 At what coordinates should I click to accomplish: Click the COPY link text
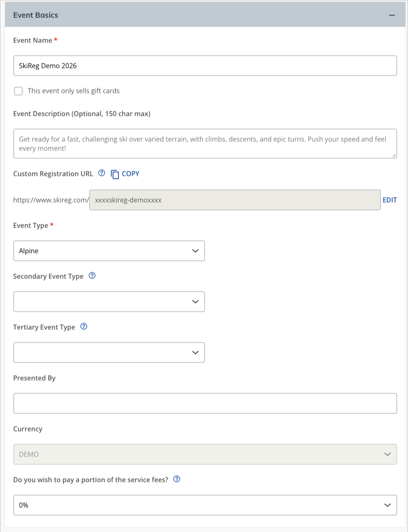(x=130, y=174)
